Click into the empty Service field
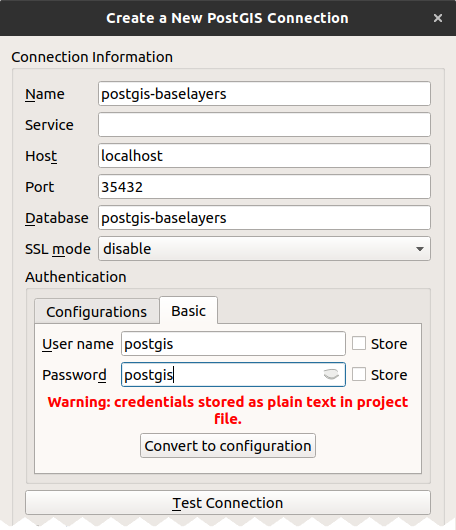Screen dimensions: 456x530 tap(264, 125)
